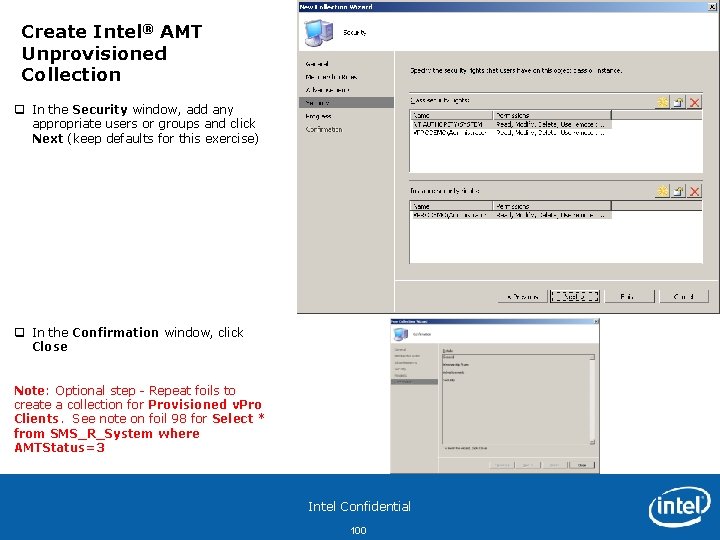Image resolution: width=720 pixels, height=540 pixels.
Task: Click slide page number 100
Action: 358,530
